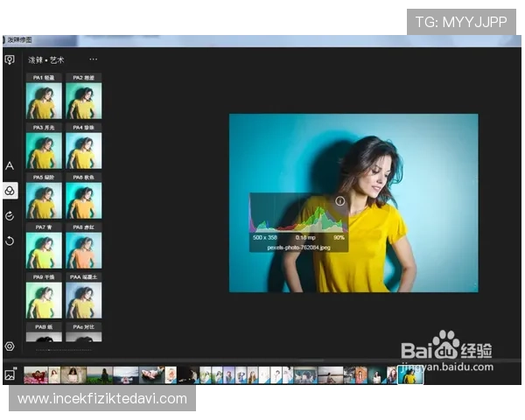The width and height of the screenshot is (525, 420).
Task: Select the highlighted last filmstrip photo
Action: click(x=410, y=374)
